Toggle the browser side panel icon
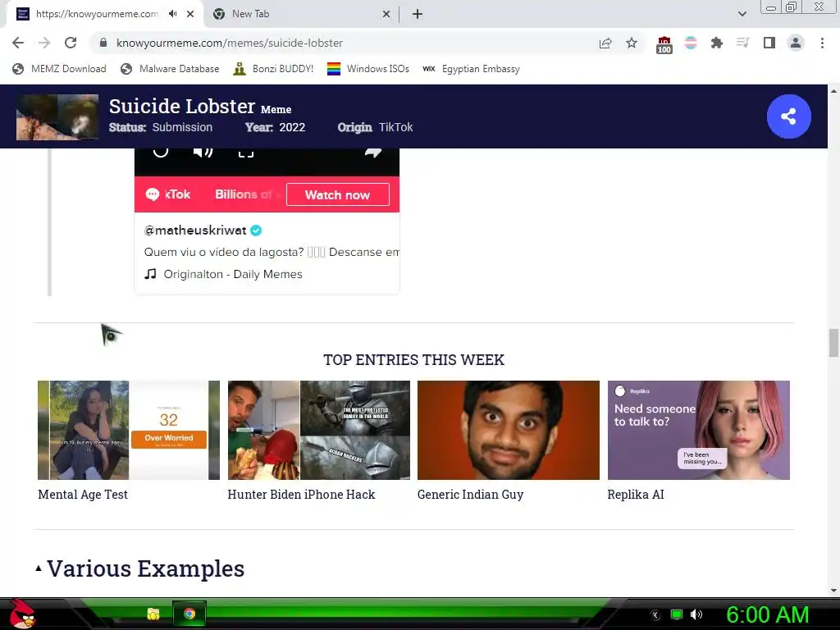840x630 pixels. pos(769,43)
